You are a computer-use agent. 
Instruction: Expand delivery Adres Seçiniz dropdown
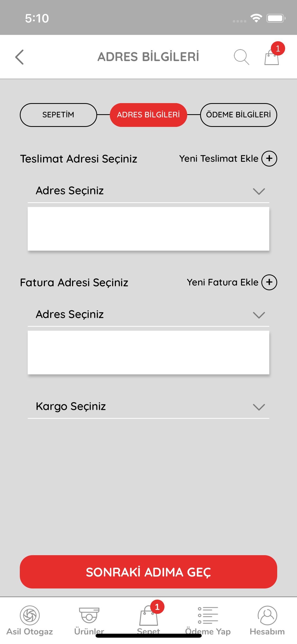[x=148, y=191]
